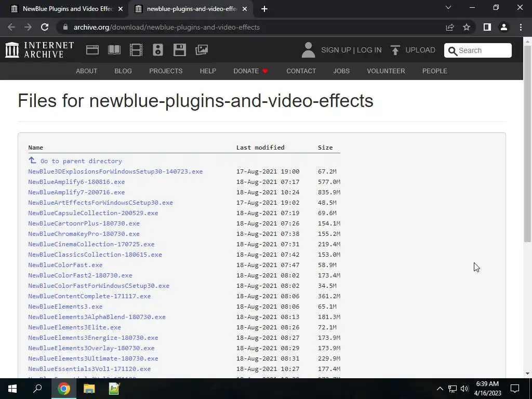Click the browser back arrow
The width and height of the screenshot is (532, 399).
[11, 27]
